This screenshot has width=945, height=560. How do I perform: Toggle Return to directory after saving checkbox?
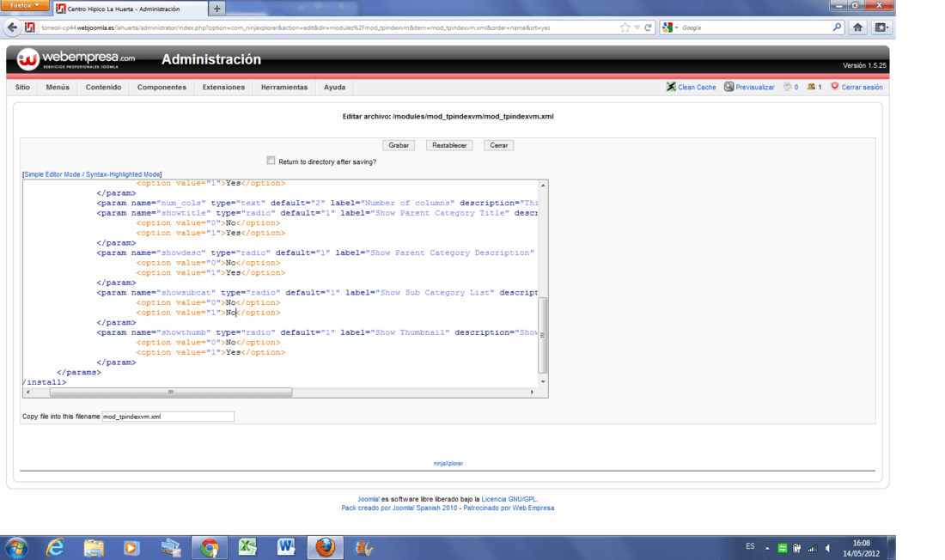271,161
